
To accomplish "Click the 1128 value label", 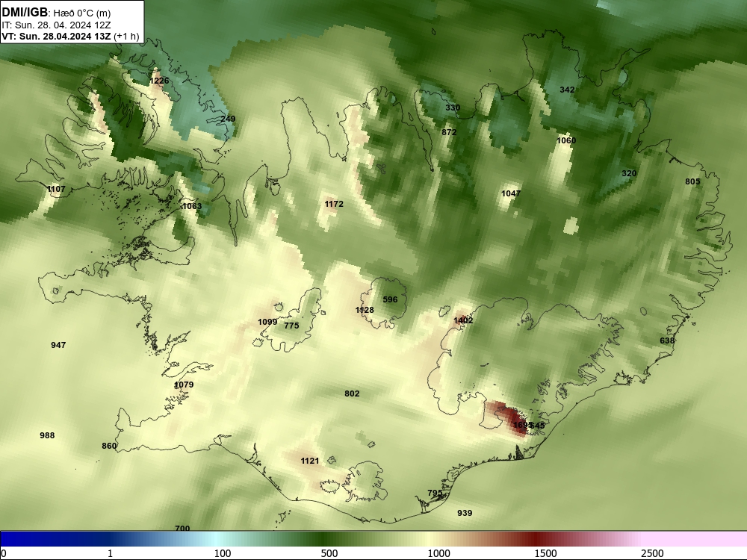I will 365,310.
